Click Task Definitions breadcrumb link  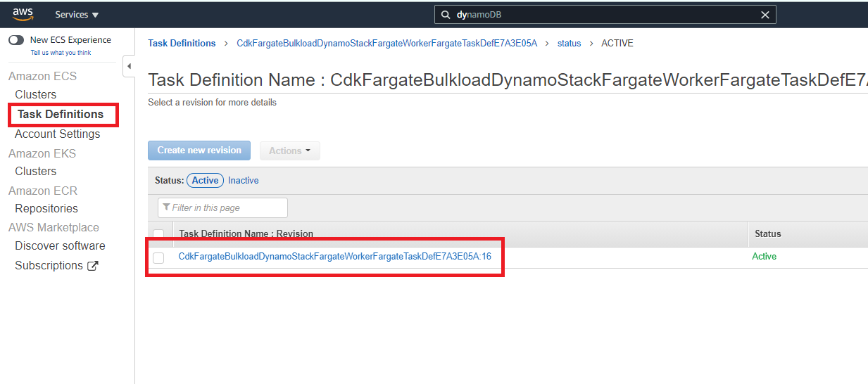click(x=182, y=44)
